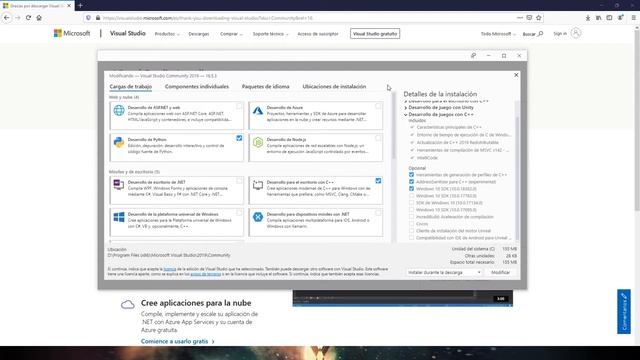Uncheck AddressSanitizer para C++ option

click(x=411, y=182)
